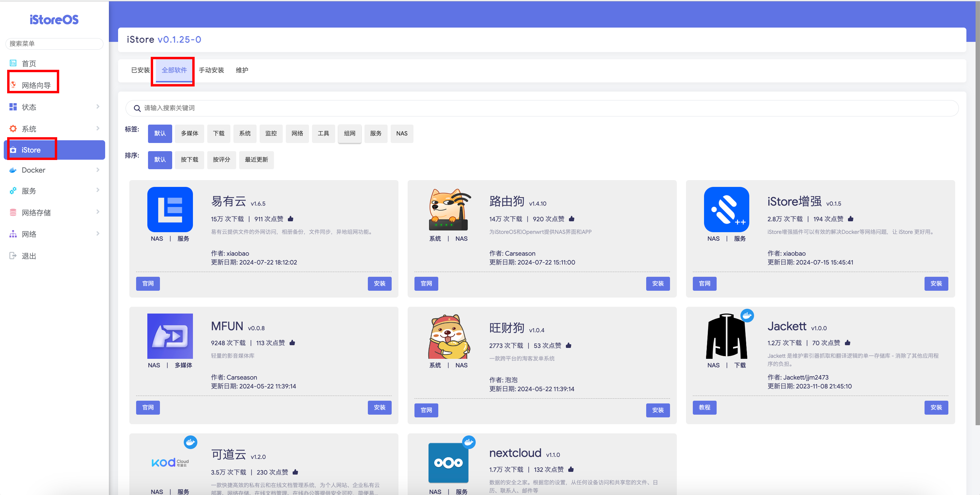Screen dimensions: 980x495
Task: Open the iStore增强 app icon
Action: 726,209
